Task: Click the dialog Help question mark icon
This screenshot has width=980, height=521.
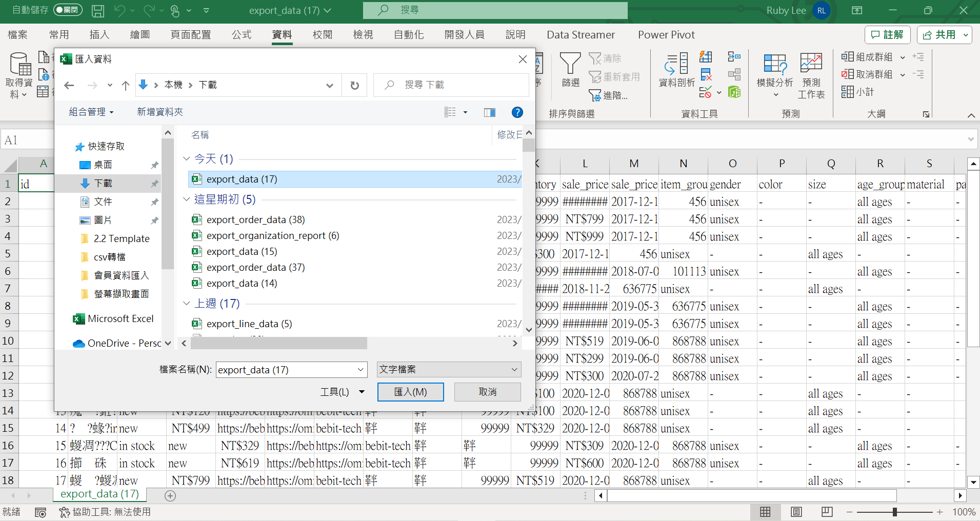Action: (x=517, y=112)
